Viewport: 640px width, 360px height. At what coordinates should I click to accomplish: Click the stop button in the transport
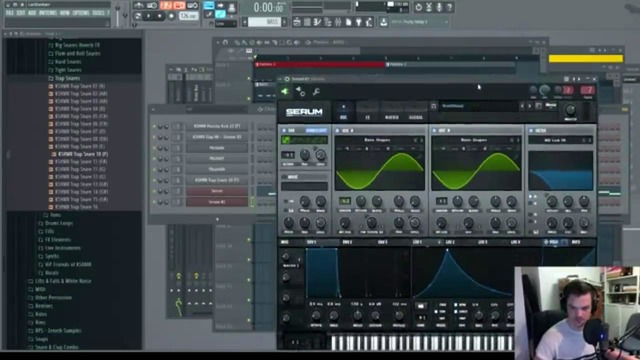point(160,16)
